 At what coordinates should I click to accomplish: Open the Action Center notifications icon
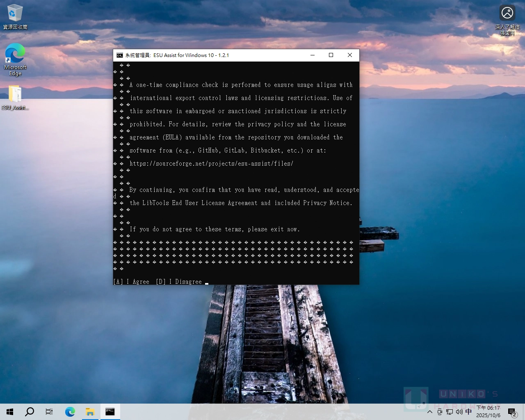pos(512,412)
